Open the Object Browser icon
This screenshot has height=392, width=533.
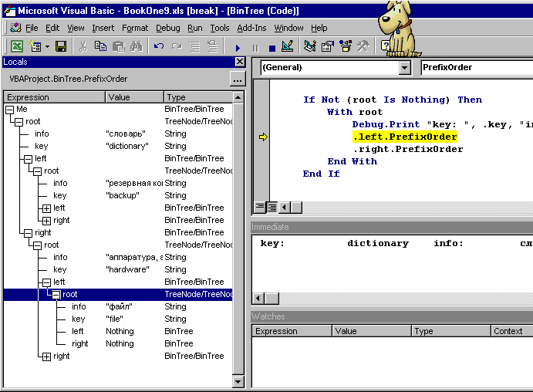[346, 46]
